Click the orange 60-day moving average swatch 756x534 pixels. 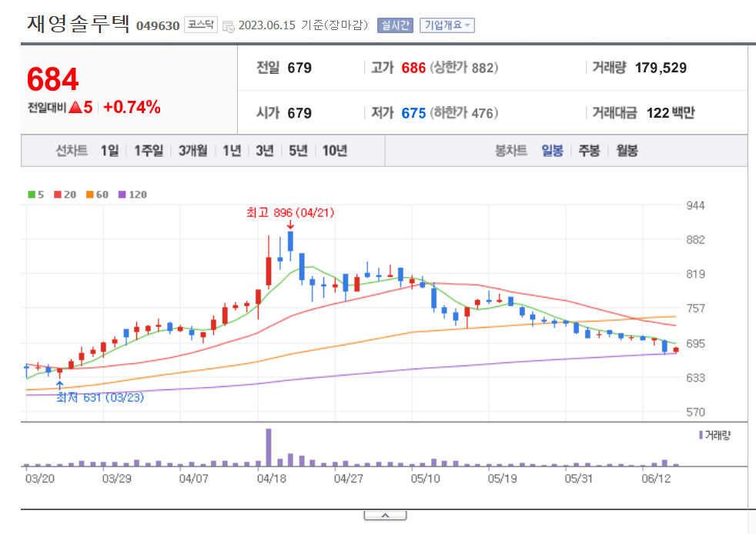tap(89, 195)
